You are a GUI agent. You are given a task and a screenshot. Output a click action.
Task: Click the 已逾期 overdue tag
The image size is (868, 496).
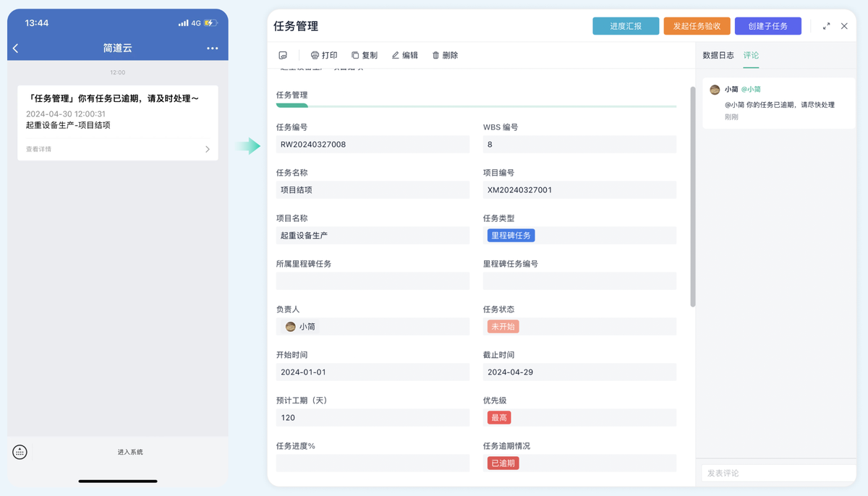[x=503, y=463]
